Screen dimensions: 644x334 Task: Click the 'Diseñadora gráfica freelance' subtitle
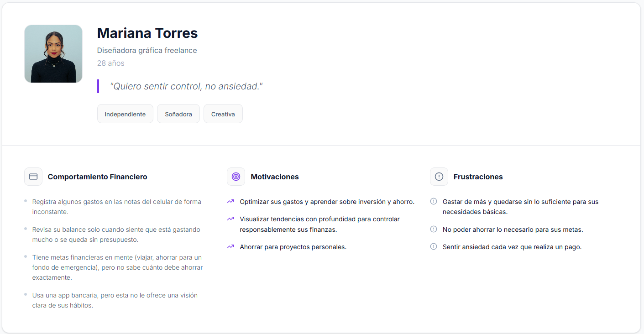pos(147,50)
